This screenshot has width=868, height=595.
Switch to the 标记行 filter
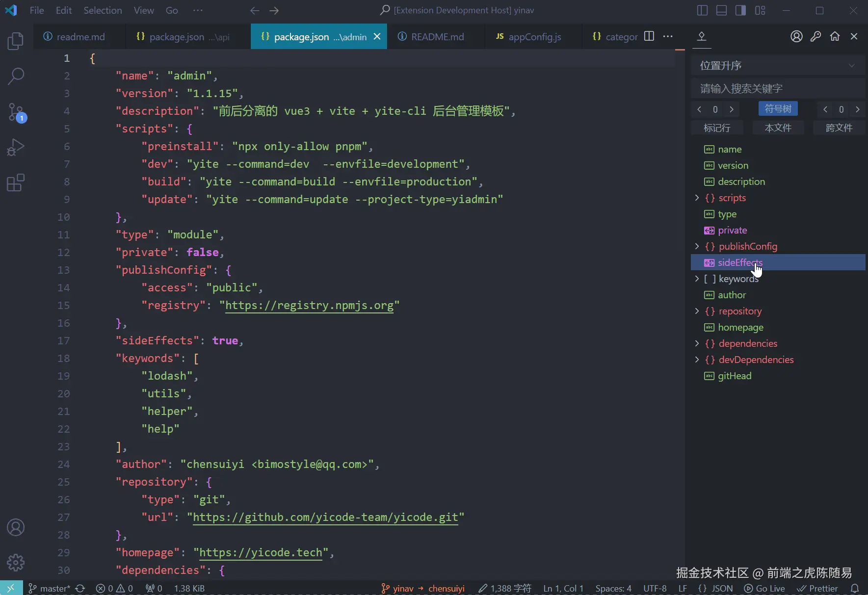(717, 128)
